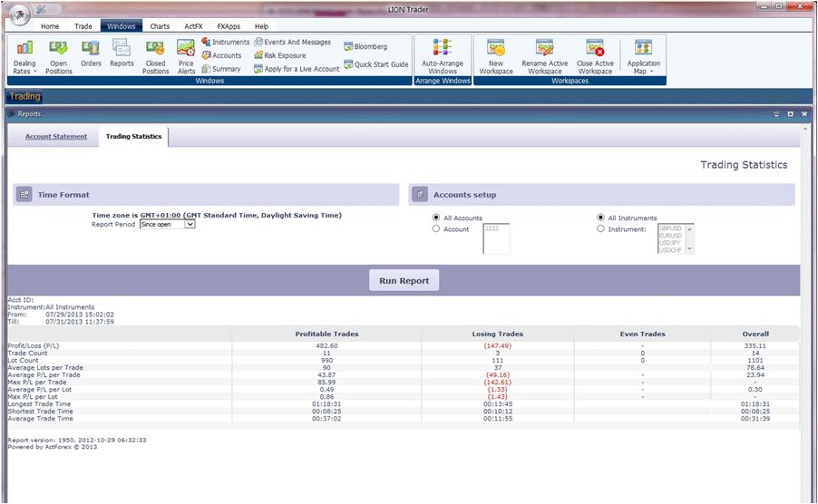This screenshot has height=504, width=818.
Task: Select the Account radio button
Action: [x=436, y=228]
